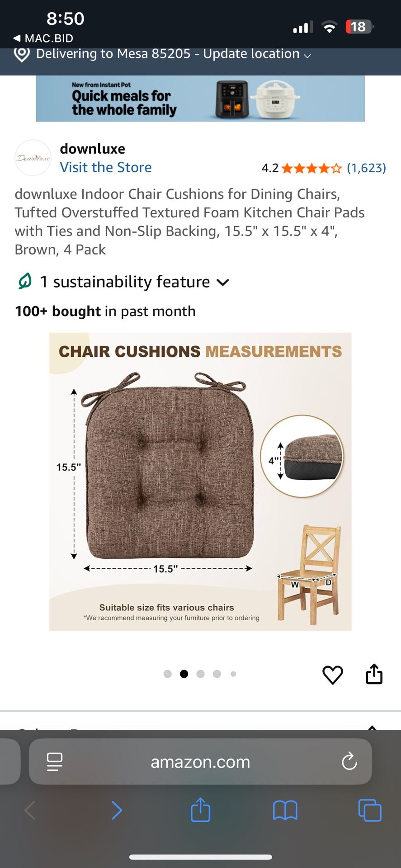Tap the amazon.com address field
Image resolution: width=401 pixels, height=868 pixels.
(200, 762)
